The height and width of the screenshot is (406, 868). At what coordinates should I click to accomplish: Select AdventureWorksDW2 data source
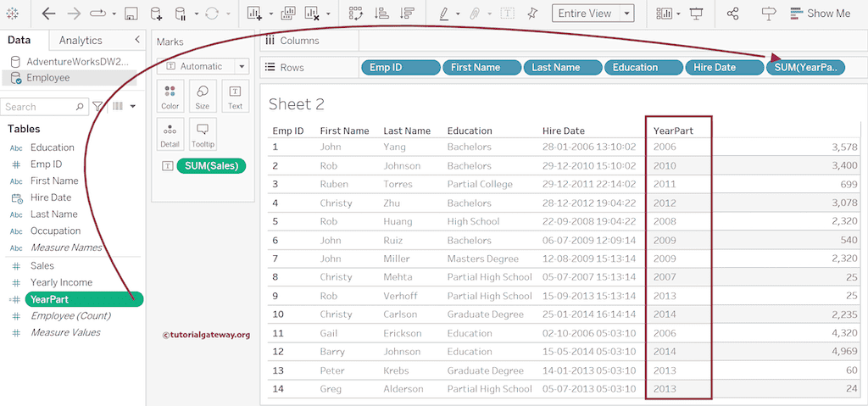(x=70, y=62)
